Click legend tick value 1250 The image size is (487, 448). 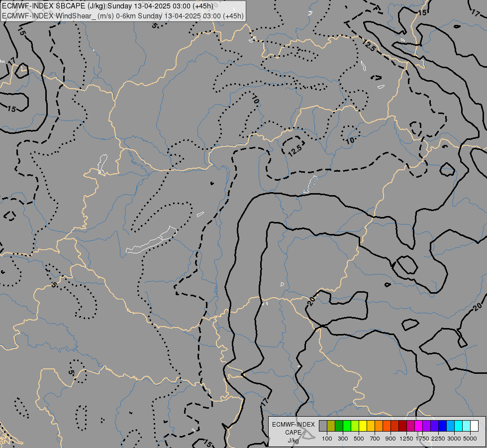click(x=406, y=439)
